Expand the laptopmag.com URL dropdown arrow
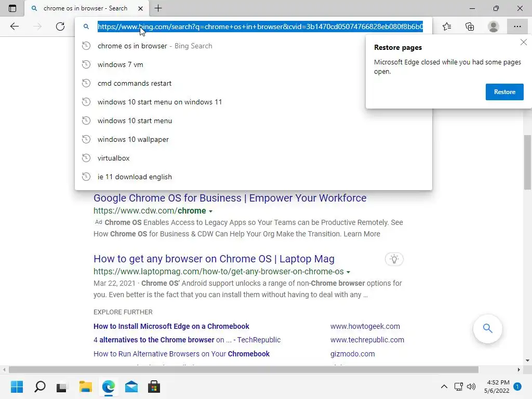Viewport: 532px width, 399px height. pyautogui.click(x=349, y=272)
